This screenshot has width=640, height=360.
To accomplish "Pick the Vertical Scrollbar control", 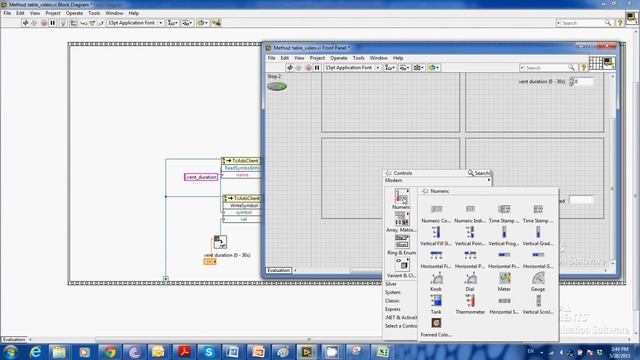I will (x=538, y=304).
